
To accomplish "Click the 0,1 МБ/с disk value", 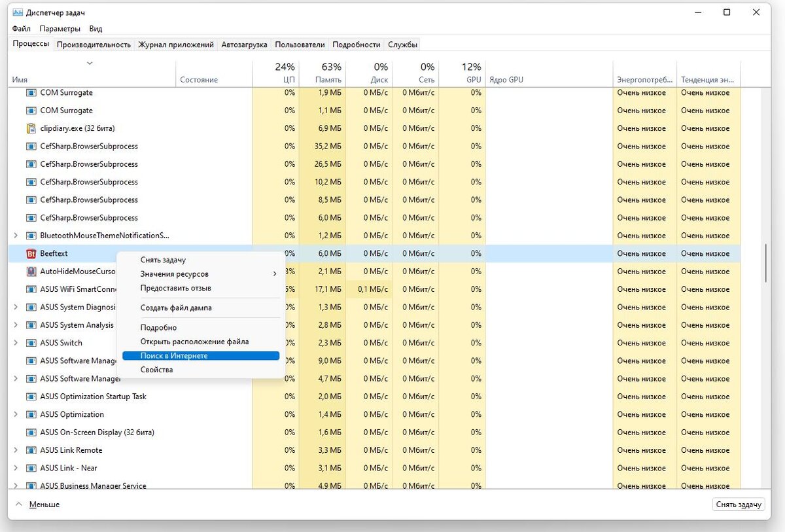I will 373,289.
